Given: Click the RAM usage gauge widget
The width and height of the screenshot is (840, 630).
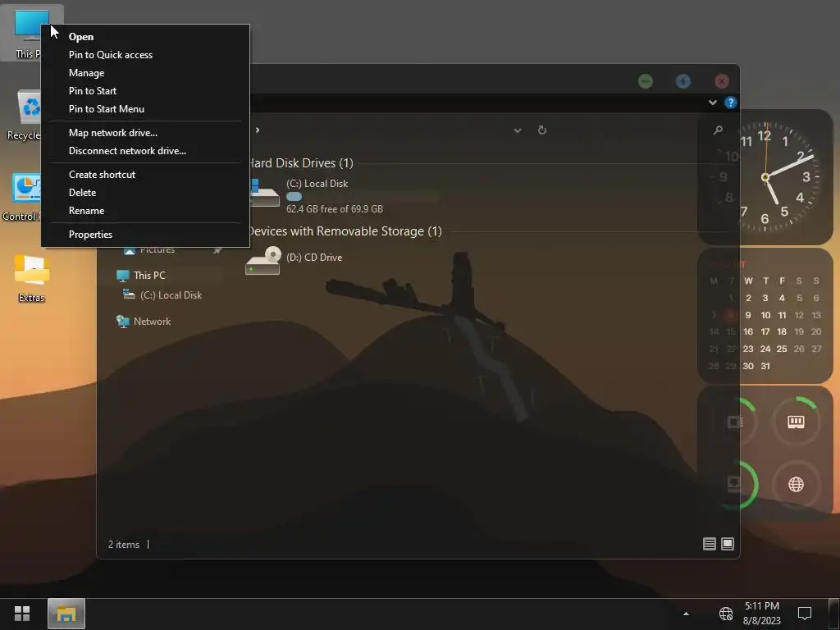Looking at the screenshot, I should click(796, 422).
